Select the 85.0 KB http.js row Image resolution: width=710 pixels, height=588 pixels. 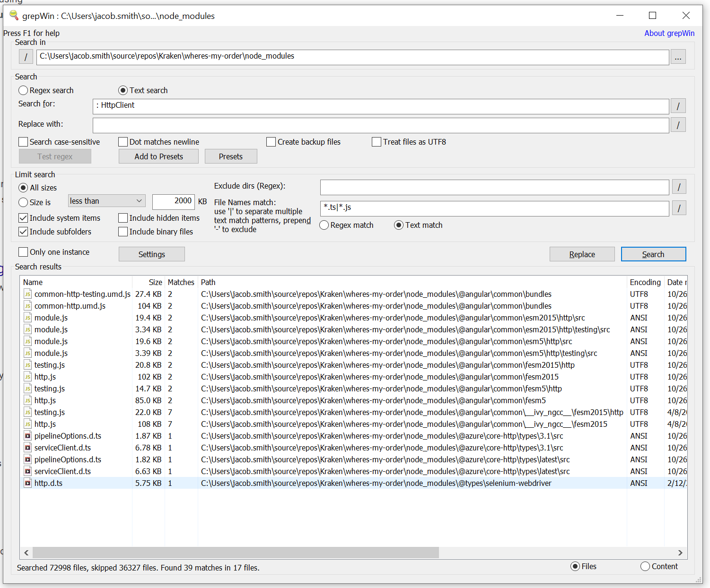coord(353,400)
